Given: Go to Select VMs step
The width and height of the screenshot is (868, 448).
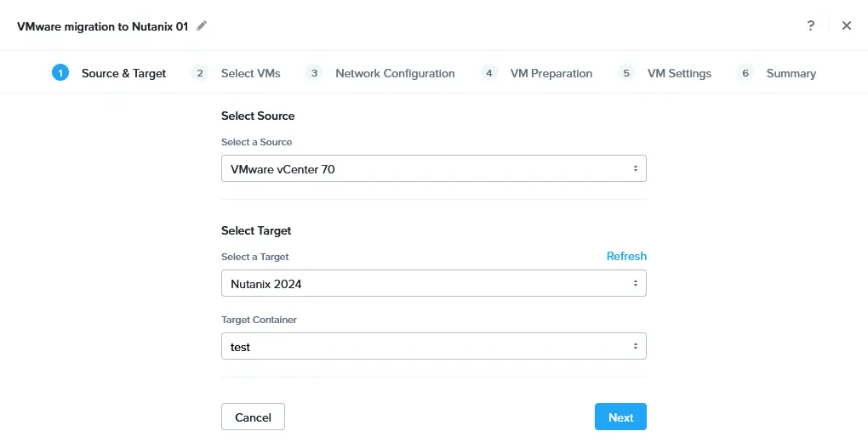Looking at the screenshot, I should coord(251,74).
